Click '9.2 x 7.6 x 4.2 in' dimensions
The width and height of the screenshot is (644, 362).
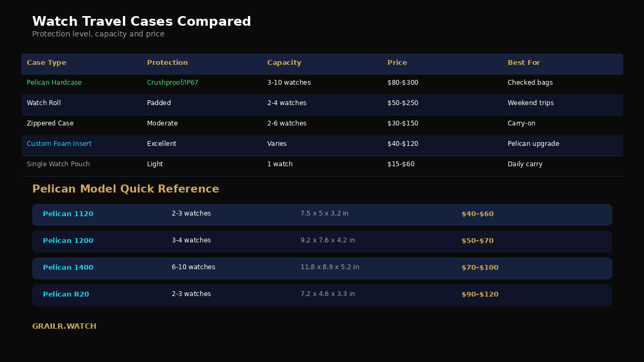point(328,240)
